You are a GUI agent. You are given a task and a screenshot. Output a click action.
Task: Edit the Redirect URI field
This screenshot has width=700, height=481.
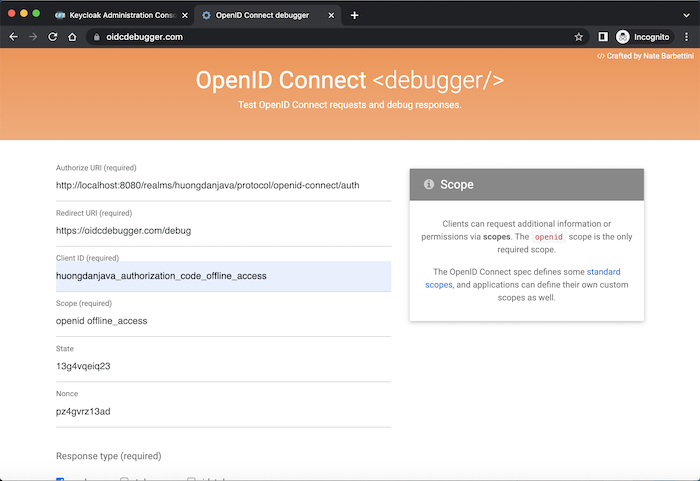click(223, 230)
